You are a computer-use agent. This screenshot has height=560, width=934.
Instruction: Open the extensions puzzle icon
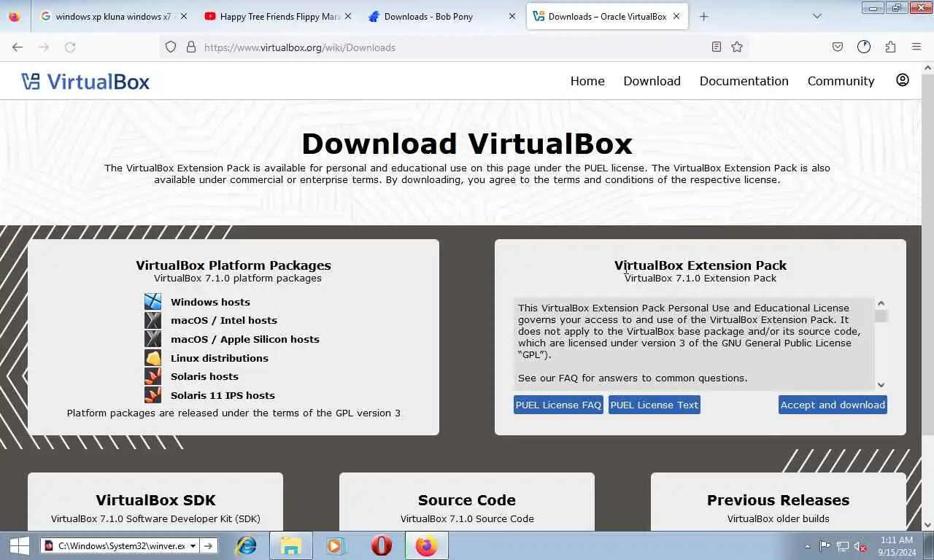tap(890, 47)
